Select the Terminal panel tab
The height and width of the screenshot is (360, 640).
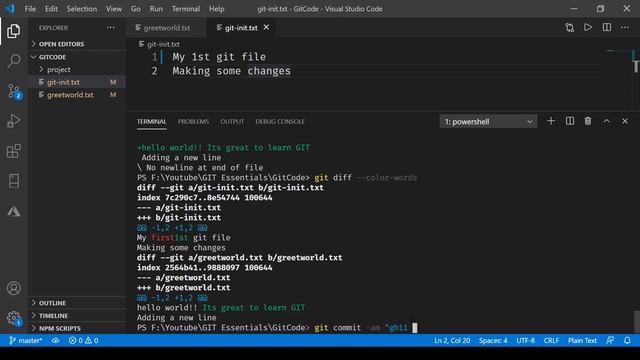151,121
